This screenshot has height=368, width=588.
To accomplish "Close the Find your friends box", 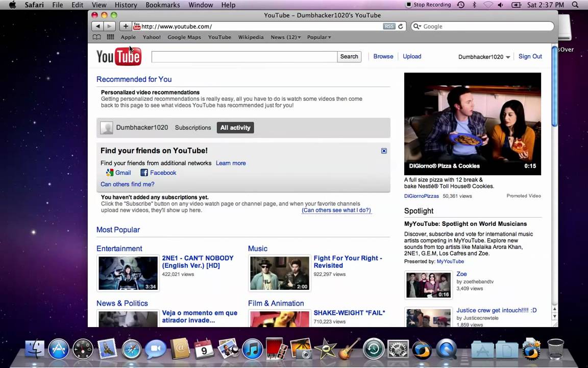I will [x=384, y=151].
